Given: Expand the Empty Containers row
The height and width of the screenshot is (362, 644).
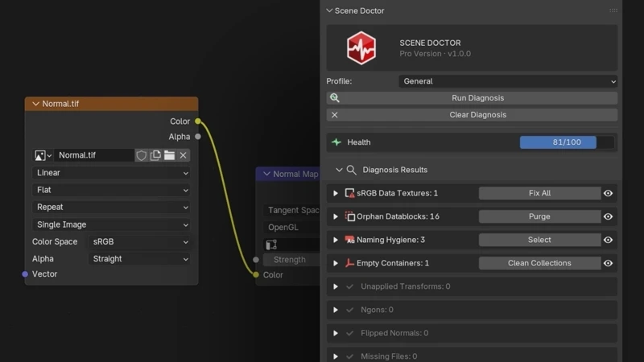Looking at the screenshot, I should coord(336,263).
